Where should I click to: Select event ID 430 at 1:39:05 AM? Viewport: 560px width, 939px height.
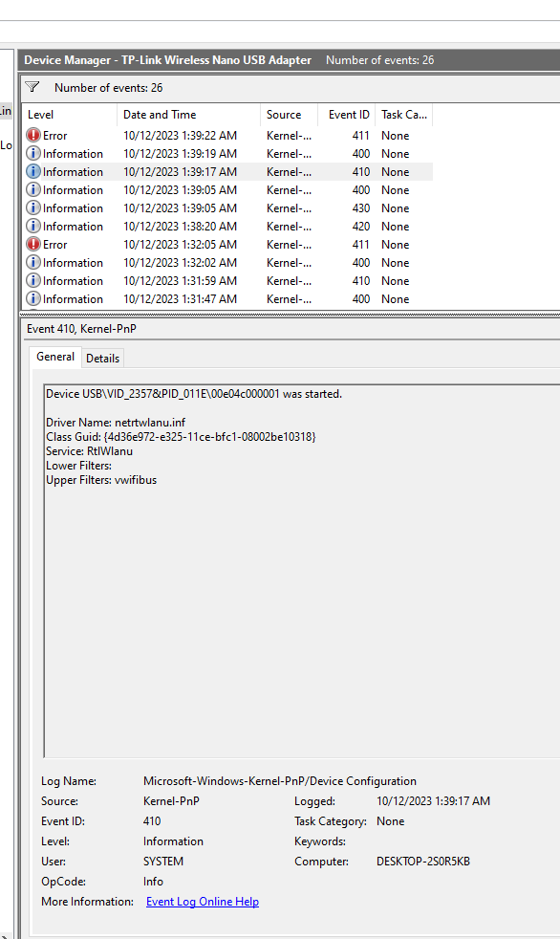(x=227, y=208)
